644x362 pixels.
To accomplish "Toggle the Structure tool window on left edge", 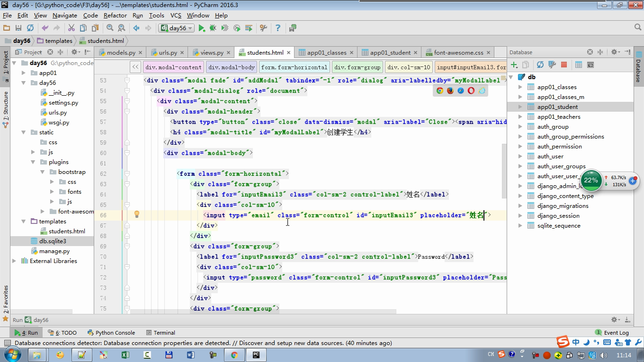I will [6, 107].
